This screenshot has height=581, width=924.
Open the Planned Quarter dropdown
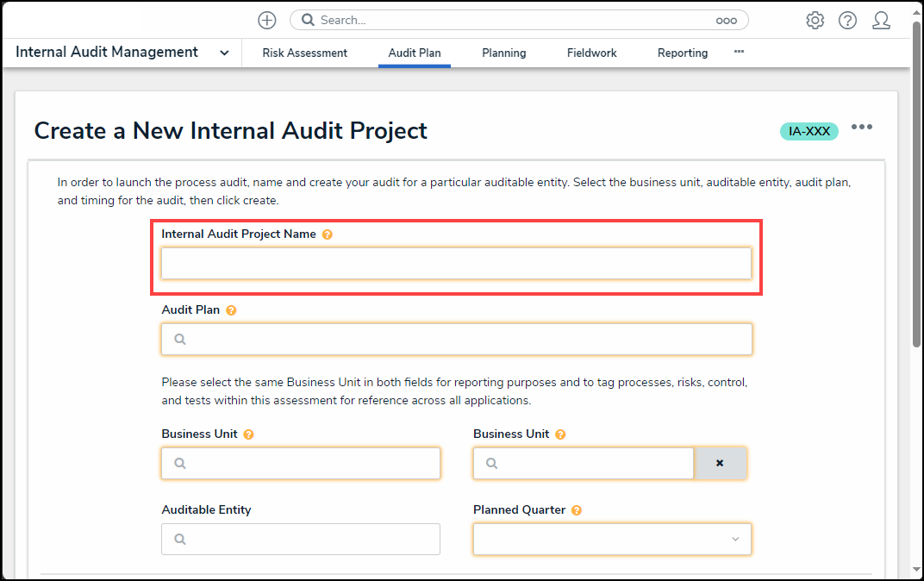pyautogui.click(x=612, y=539)
